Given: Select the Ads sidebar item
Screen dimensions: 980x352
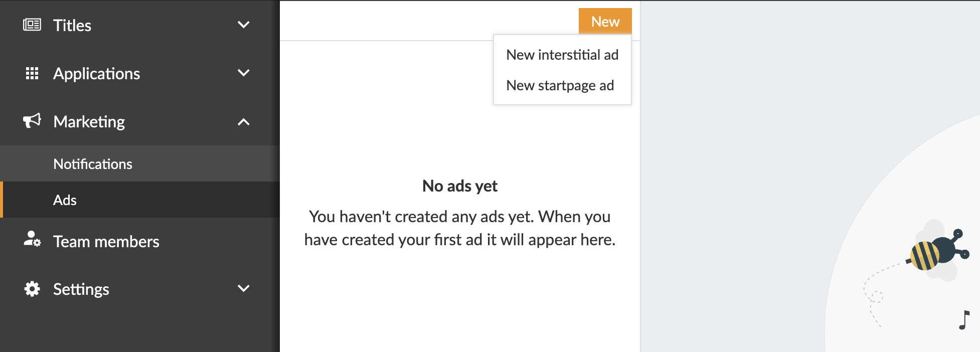Looking at the screenshot, I should [65, 200].
